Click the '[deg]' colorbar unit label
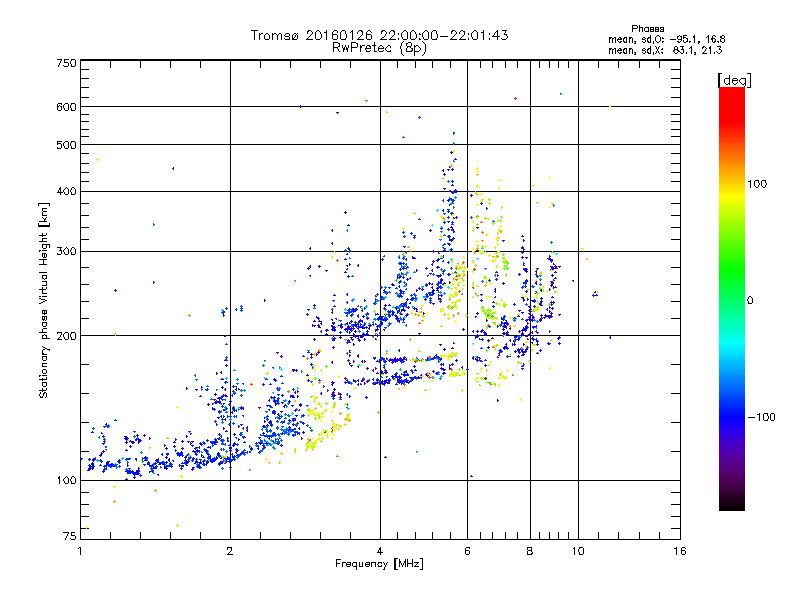Screen dimensions: 800x600 [734, 80]
